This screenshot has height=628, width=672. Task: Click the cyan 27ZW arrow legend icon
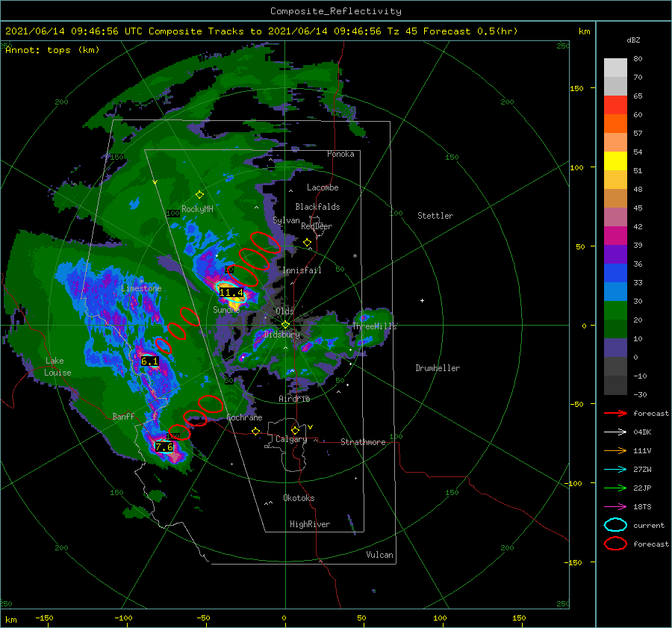(615, 470)
